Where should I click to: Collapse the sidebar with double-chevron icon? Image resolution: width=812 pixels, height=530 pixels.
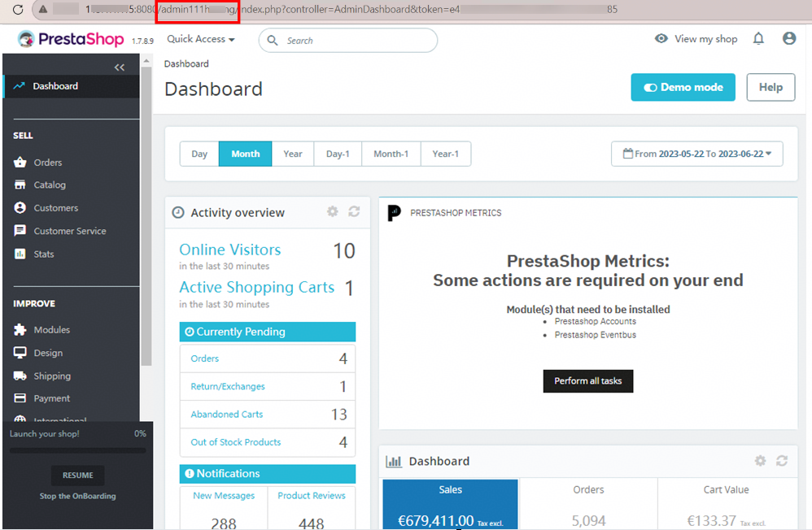click(x=120, y=67)
